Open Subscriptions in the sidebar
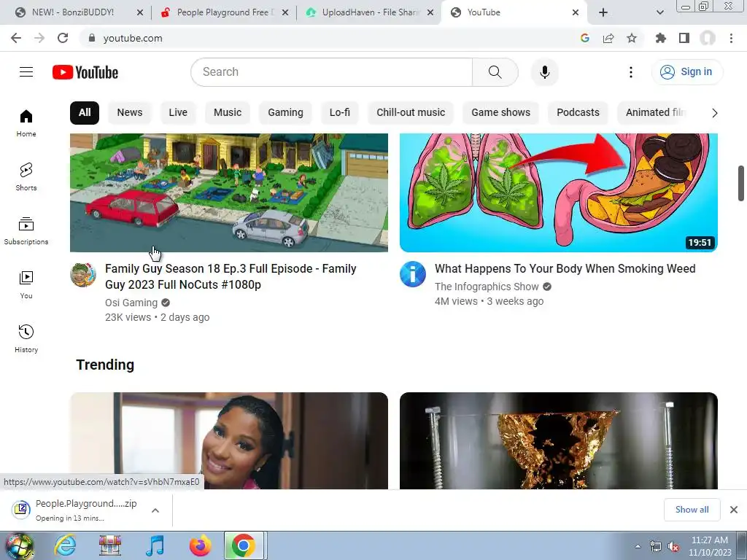This screenshot has height=560, width=747. [26, 231]
